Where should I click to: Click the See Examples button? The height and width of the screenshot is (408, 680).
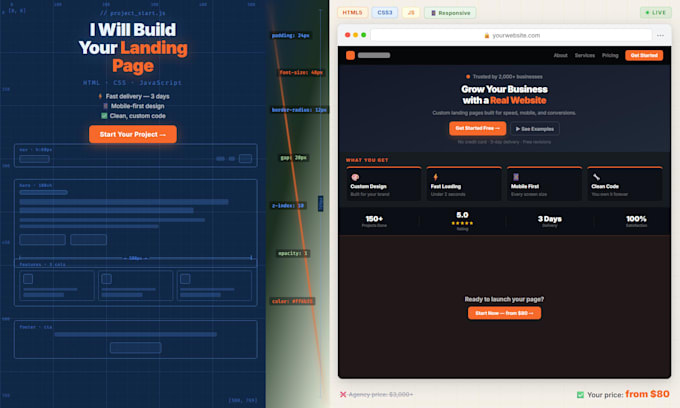[x=535, y=129]
